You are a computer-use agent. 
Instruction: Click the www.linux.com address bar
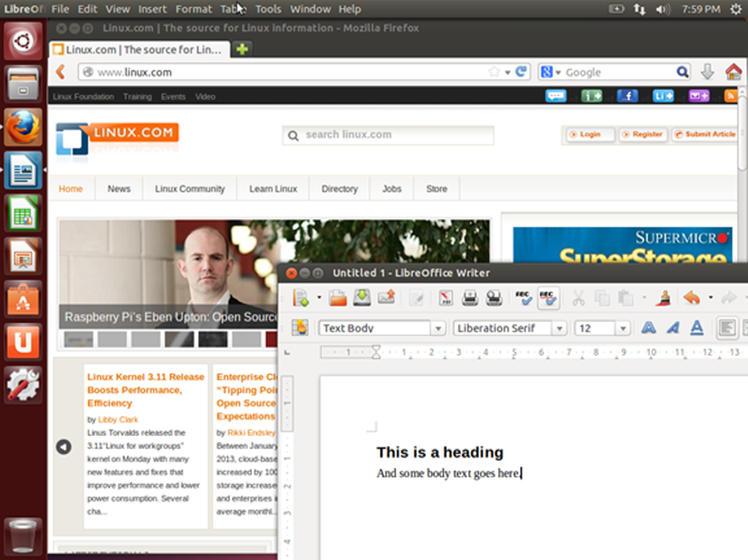point(304,72)
